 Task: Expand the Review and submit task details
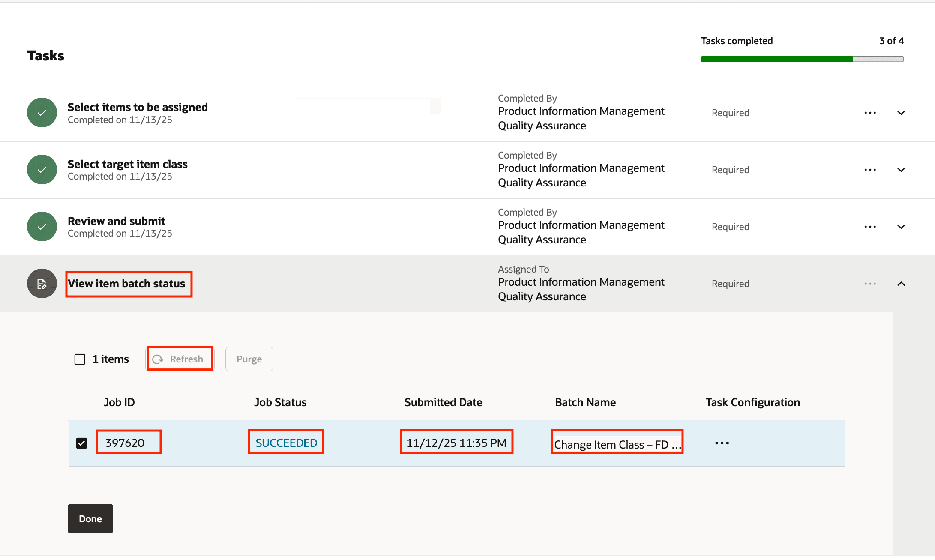(x=902, y=226)
